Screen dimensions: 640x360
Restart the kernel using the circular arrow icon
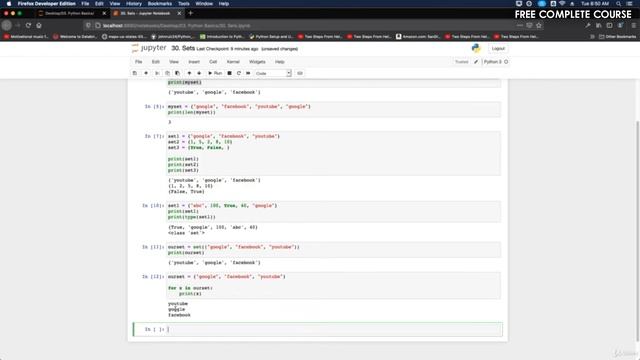[239, 73]
